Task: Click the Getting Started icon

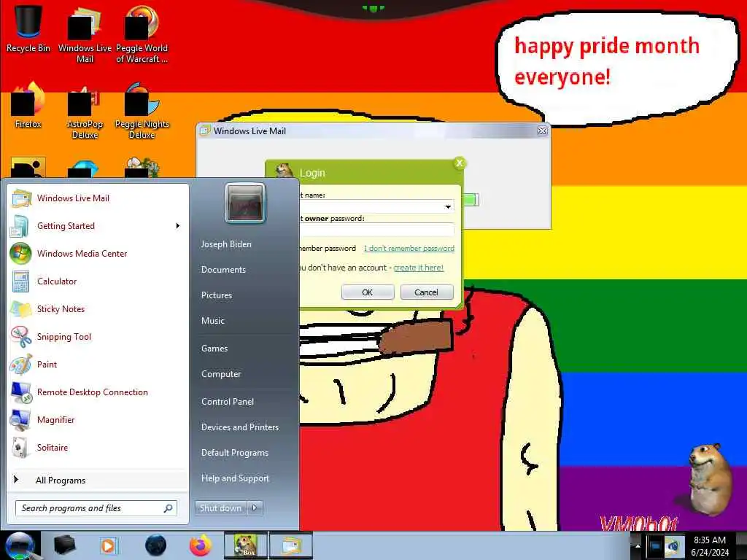Action: tap(20, 226)
